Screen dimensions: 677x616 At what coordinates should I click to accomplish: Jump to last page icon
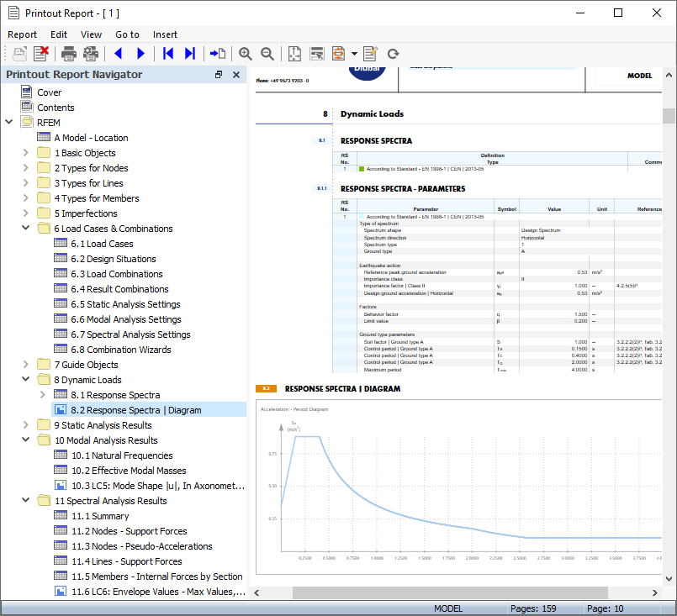click(190, 54)
